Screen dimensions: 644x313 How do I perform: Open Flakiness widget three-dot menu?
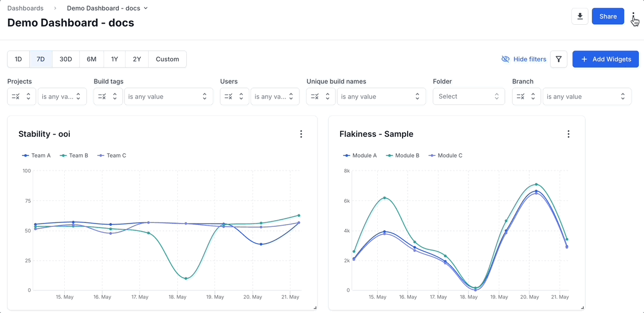click(x=568, y=134)
